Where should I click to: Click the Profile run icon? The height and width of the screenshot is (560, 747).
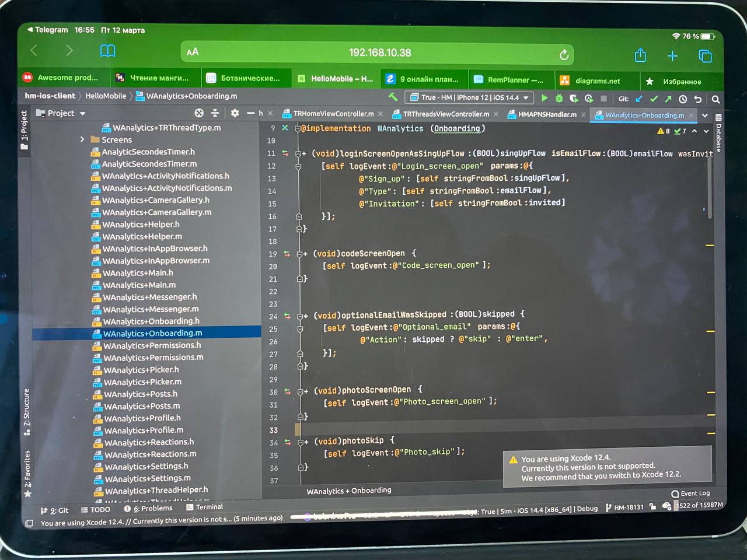pos(588,99)
